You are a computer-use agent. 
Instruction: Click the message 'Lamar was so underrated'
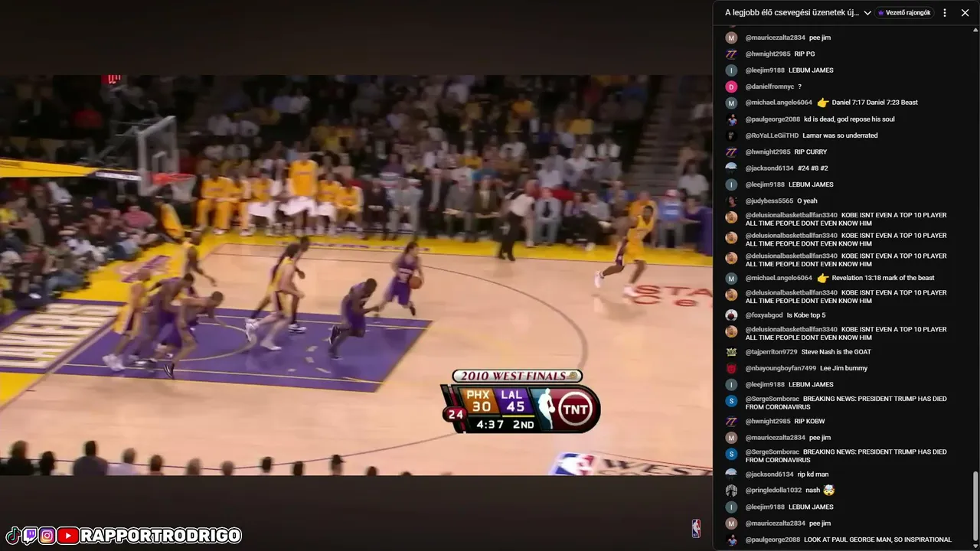840,135
